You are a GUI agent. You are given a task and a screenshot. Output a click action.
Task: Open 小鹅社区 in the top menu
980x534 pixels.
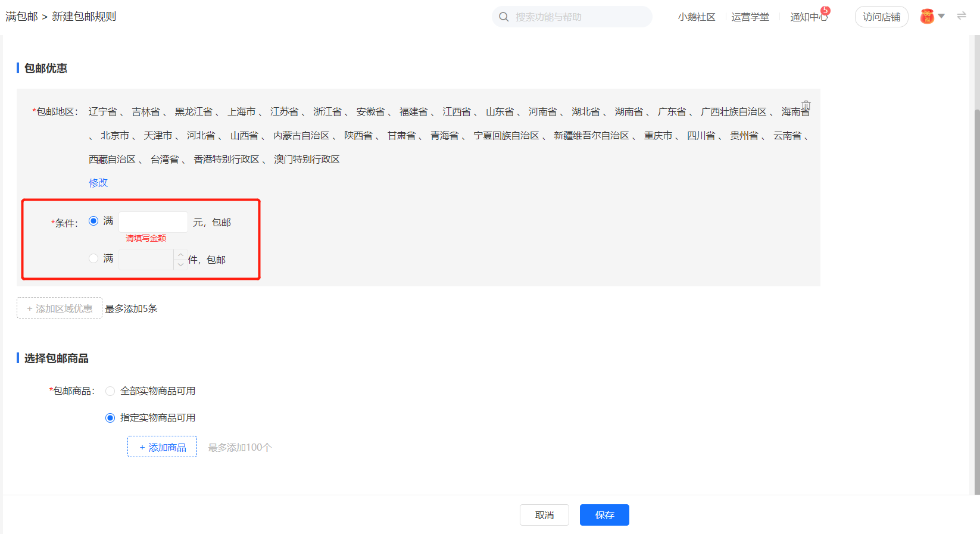(x=697, y=17)
